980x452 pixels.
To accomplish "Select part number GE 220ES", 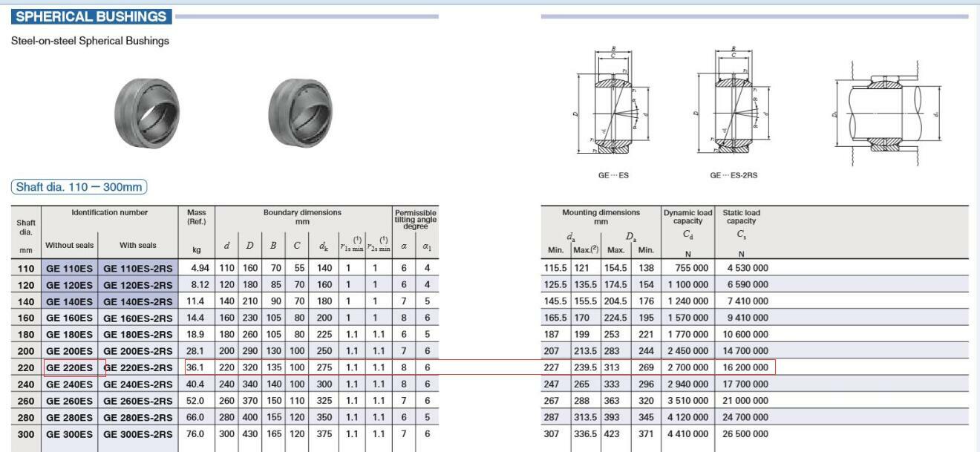I will click(x=70, y=367).
